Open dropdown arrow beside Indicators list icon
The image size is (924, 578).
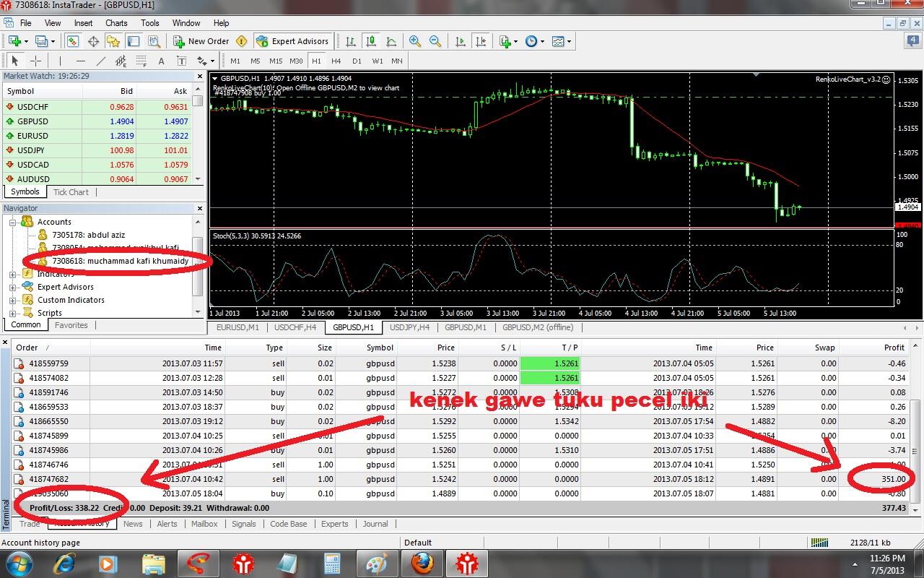515,41
